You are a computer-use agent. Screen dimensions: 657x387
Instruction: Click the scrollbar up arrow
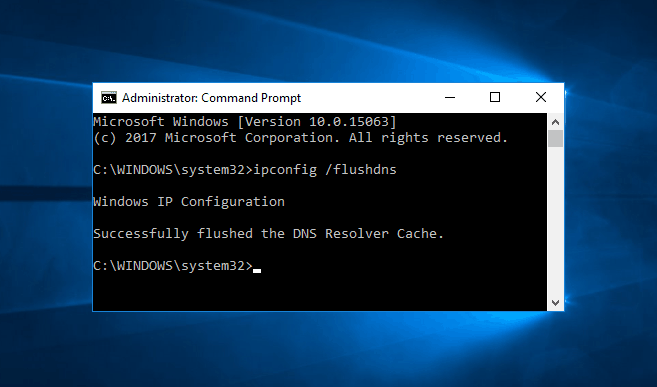coord(556,122)
